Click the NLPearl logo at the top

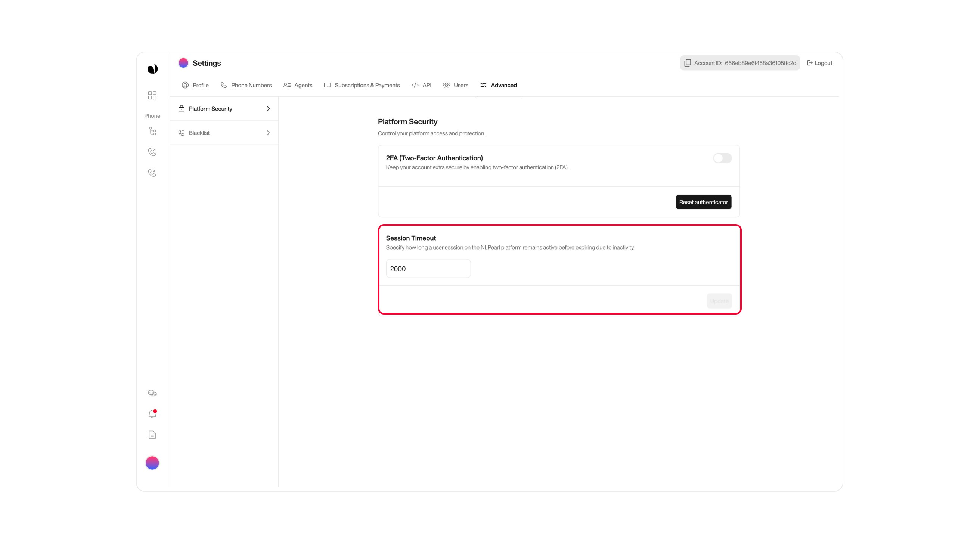click(x=152, y=68)
